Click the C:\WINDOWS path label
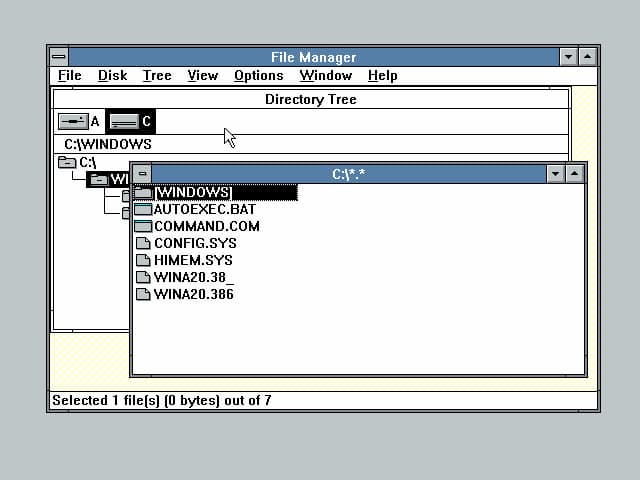This screenshot has height=480, width=640. 108,144
